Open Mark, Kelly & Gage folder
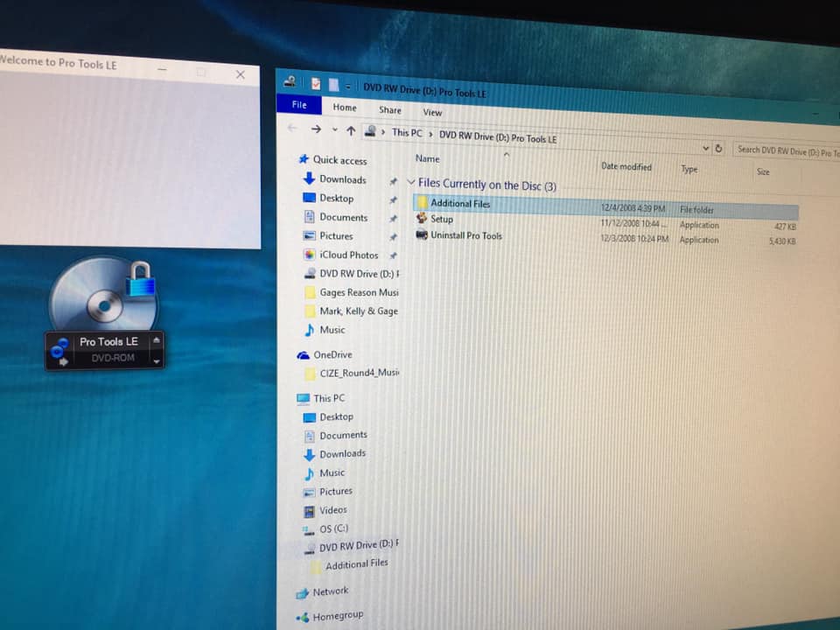 click(x=359, y=311)
